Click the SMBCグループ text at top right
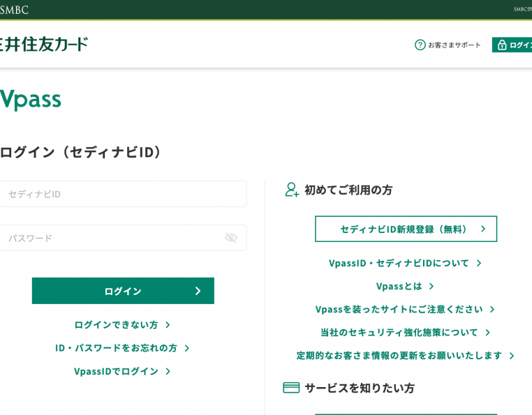Screen dimensions: 532x415 point(522,9)
